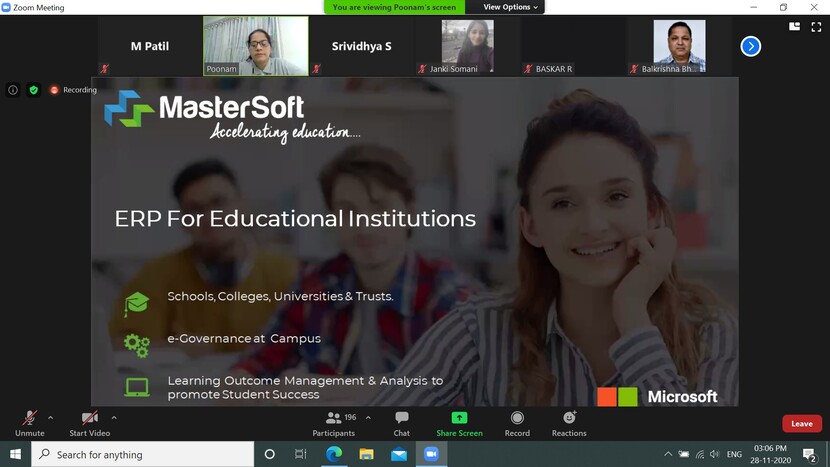The height and width of the screenshot is (467, 830).
Task: Unmute the microphone
Action: pyautogui.click(x=30, y=423)
